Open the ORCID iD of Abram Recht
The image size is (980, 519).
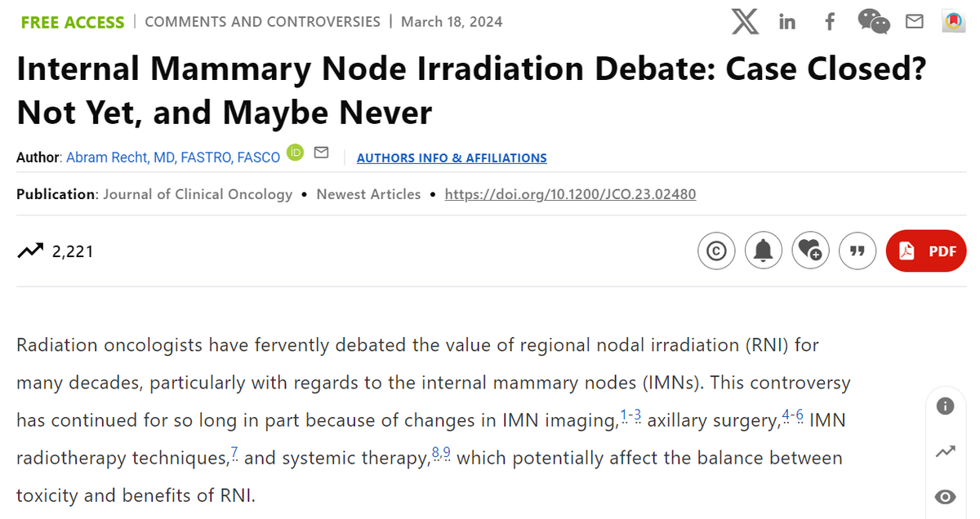click(x=296, y=153)
